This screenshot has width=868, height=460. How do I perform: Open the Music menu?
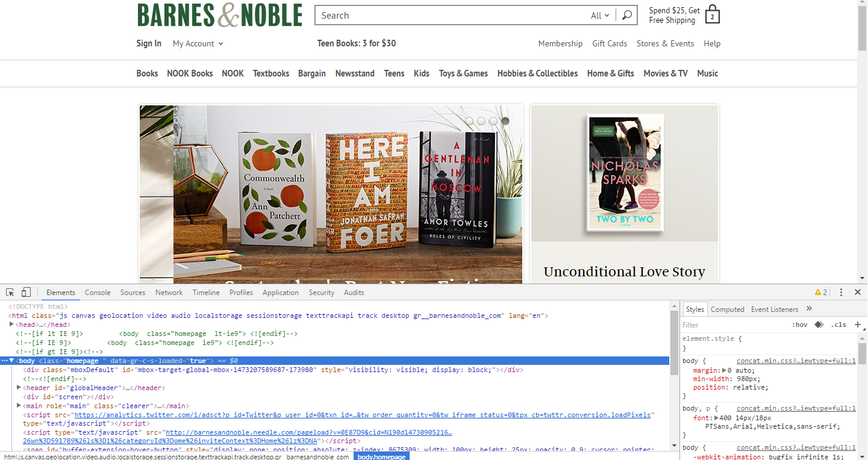point(707,73)
